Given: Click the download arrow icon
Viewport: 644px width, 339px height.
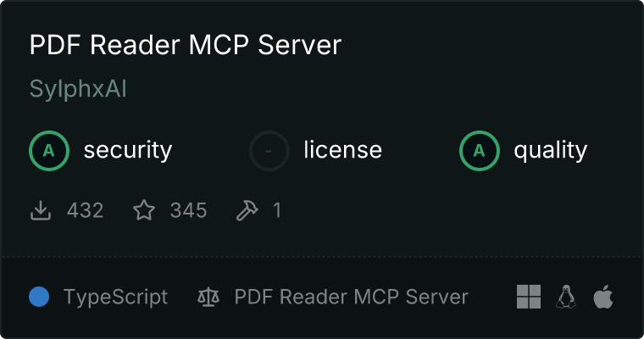Looking at the screenshot, I should click(41, 210).
